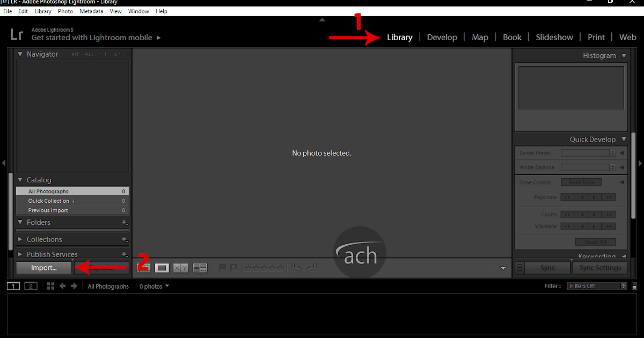The height and width of the screenshot is (338, 644).
Task: Open Filters Off dropdown
Action: pyautogui.click(x=597, y=286)
